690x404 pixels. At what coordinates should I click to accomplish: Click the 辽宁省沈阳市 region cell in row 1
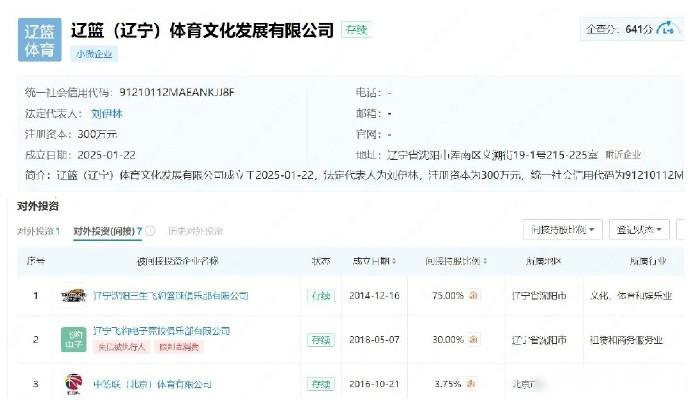539,296
